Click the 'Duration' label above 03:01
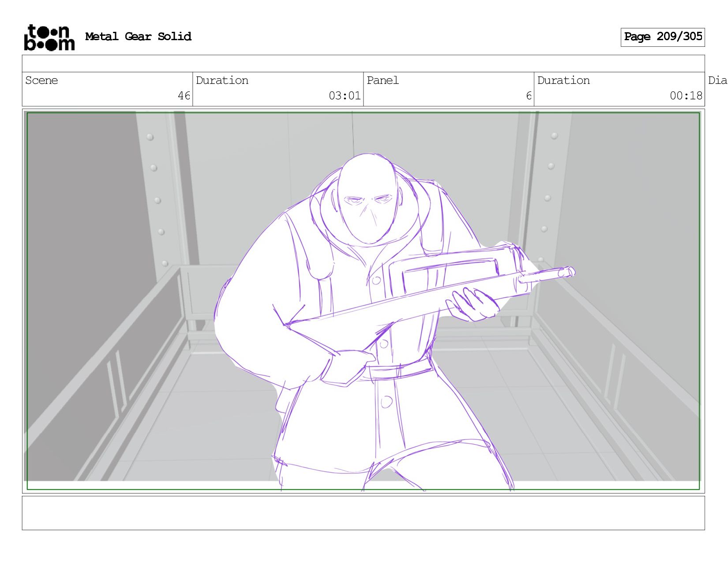This screenshot has height=563, width=728. click(222, 80)
